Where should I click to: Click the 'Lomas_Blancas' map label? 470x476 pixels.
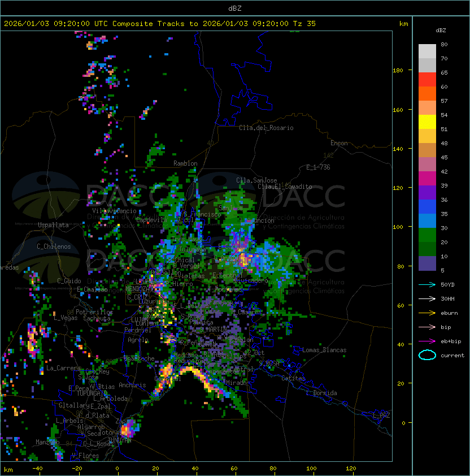pos(324,350)
